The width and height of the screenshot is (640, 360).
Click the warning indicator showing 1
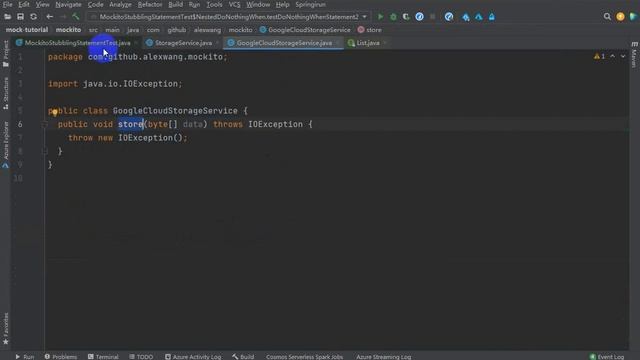[599, 56]
